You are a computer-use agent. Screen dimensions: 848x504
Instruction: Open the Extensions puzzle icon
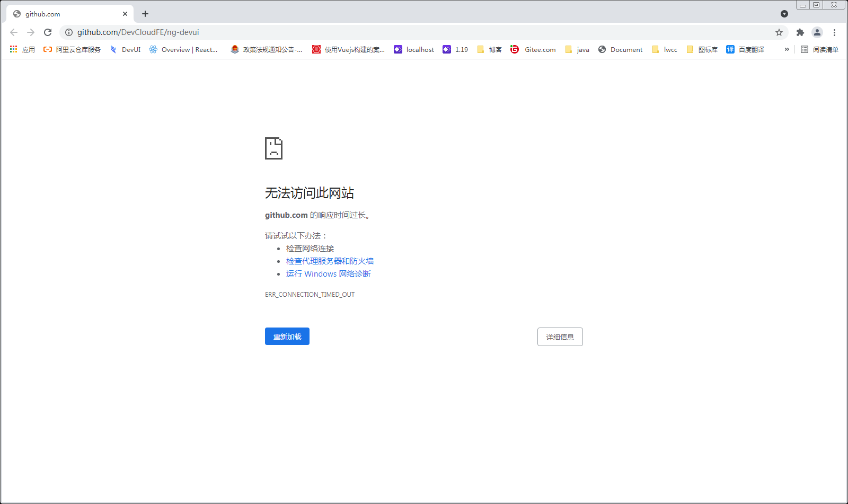pyautogui.click(x=800, y=32)
